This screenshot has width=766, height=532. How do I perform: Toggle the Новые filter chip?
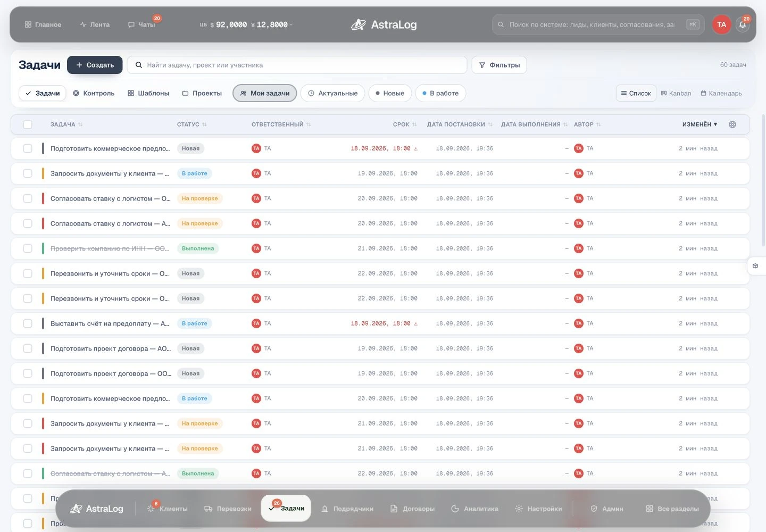[390, 93]
